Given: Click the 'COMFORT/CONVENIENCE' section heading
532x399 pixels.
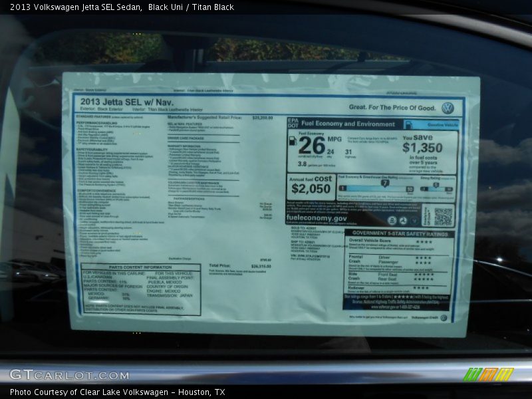Looking at the screenshot, I should pos(96,191).
